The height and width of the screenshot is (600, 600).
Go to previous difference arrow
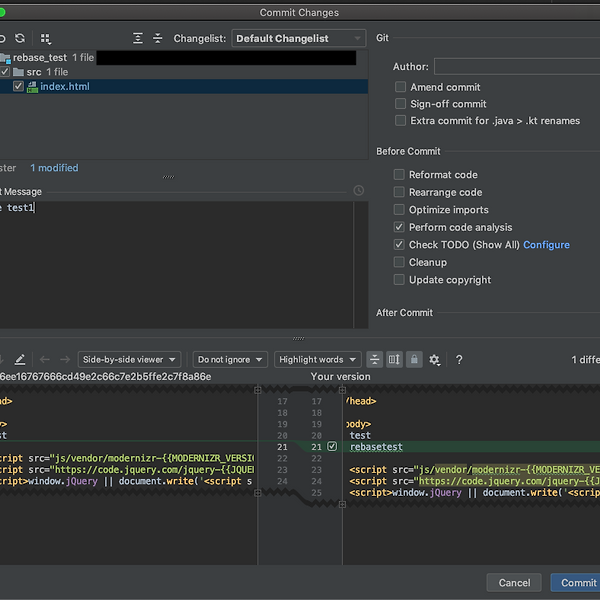pyautogui.click(x=45, y=360)
